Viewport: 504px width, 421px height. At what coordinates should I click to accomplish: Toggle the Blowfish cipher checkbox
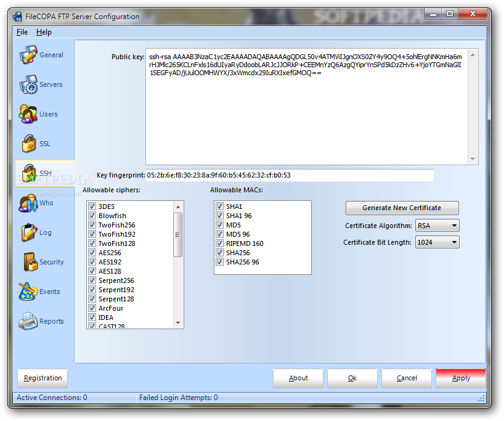[x=92, y=216]
